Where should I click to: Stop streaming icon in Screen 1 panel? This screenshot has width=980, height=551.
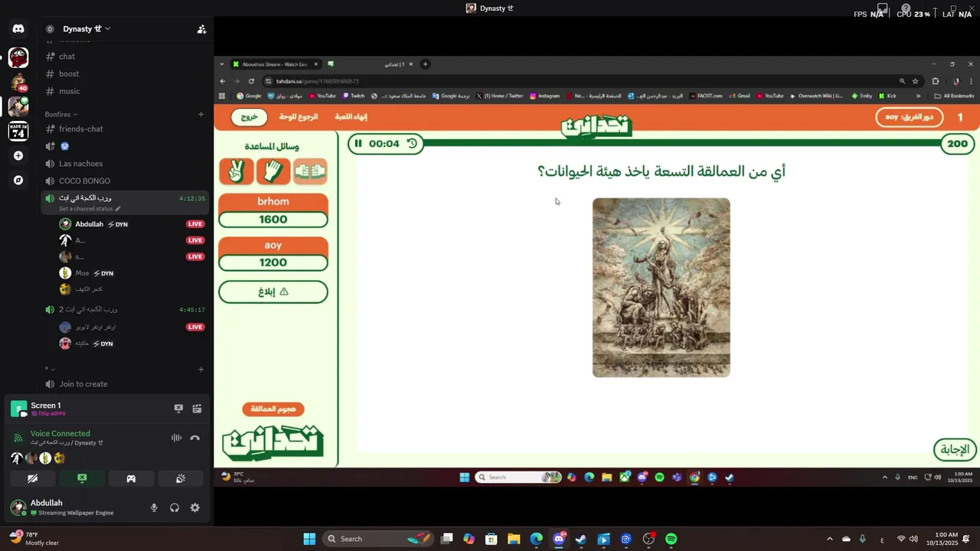[178, 409]
